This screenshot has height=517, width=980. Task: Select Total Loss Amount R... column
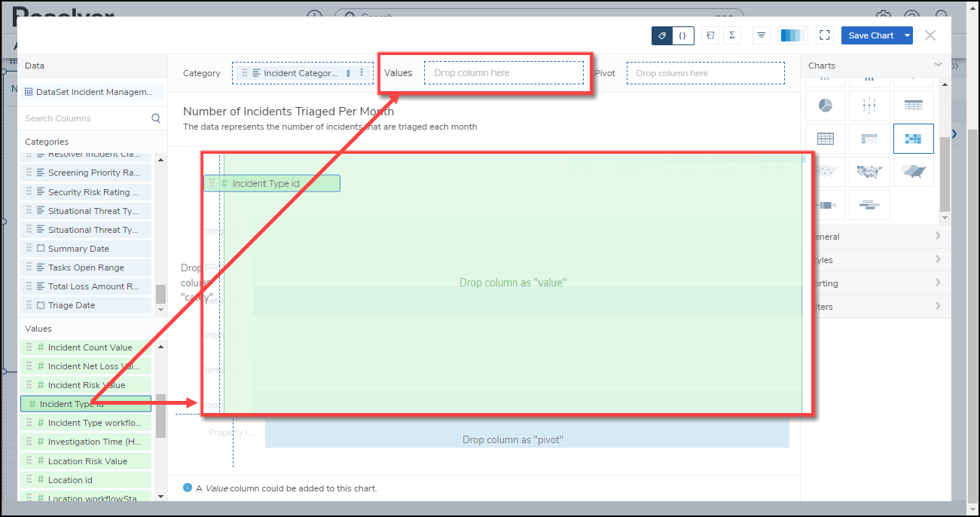coord(86,286)
